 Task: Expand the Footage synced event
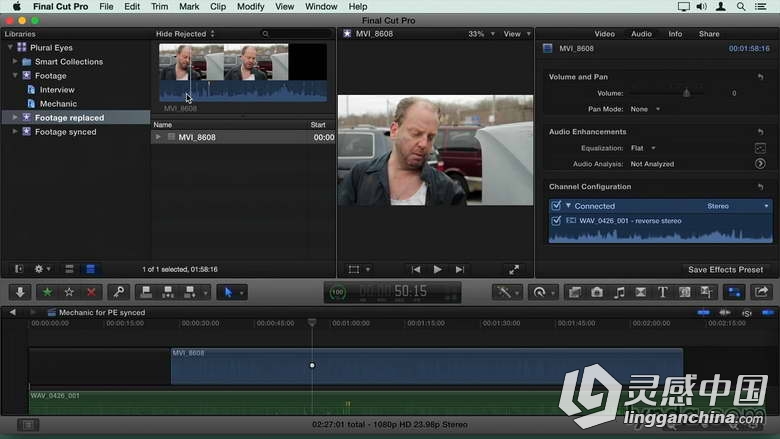(x=15, y=131)
